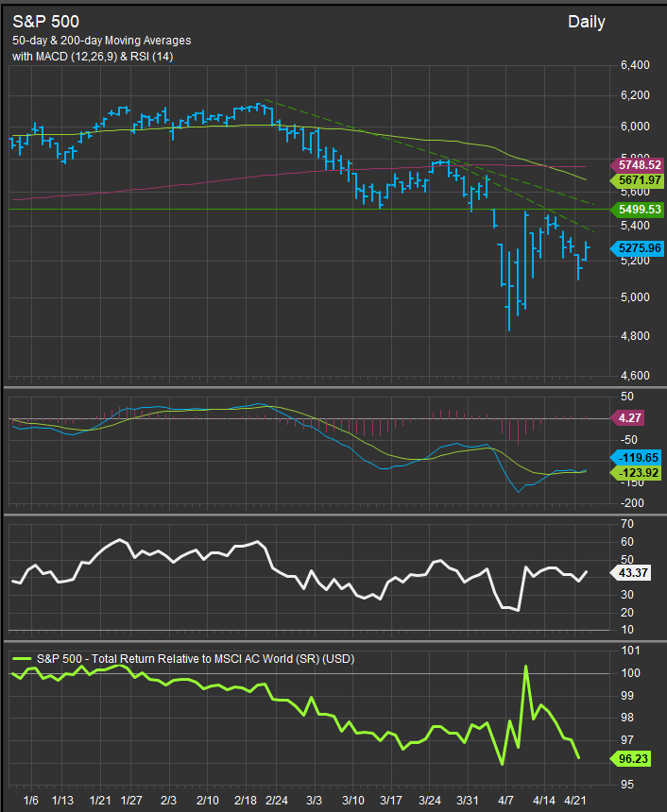This screenshot has width=667, height=812.
Task: Click the MACD (12,26,9) & RSI (14) subtitle
Action: (x=93, y=56)
